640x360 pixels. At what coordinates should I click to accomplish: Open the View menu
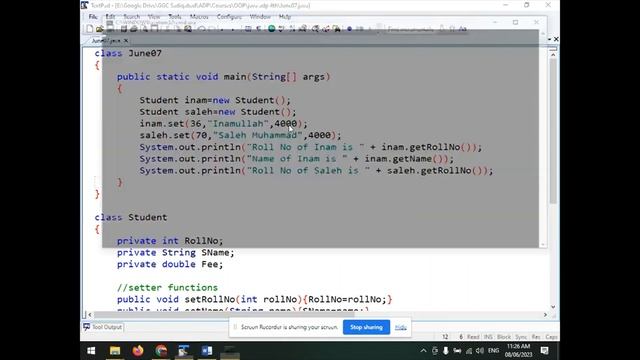pyautogui.click(x=154, y=17)
